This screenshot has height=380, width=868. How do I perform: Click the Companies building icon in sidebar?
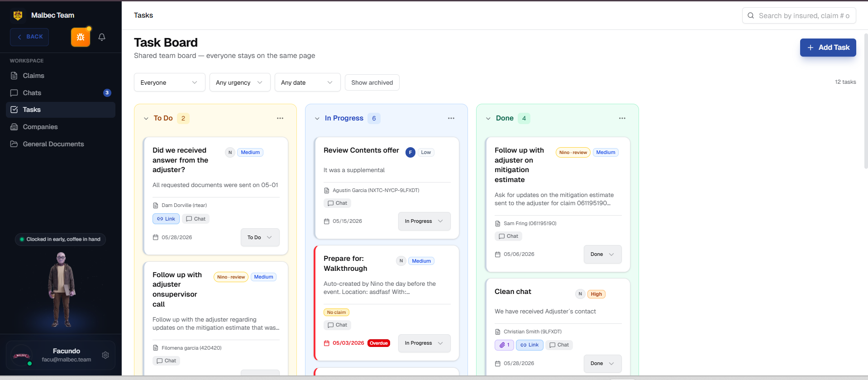(x=14, y=127)
